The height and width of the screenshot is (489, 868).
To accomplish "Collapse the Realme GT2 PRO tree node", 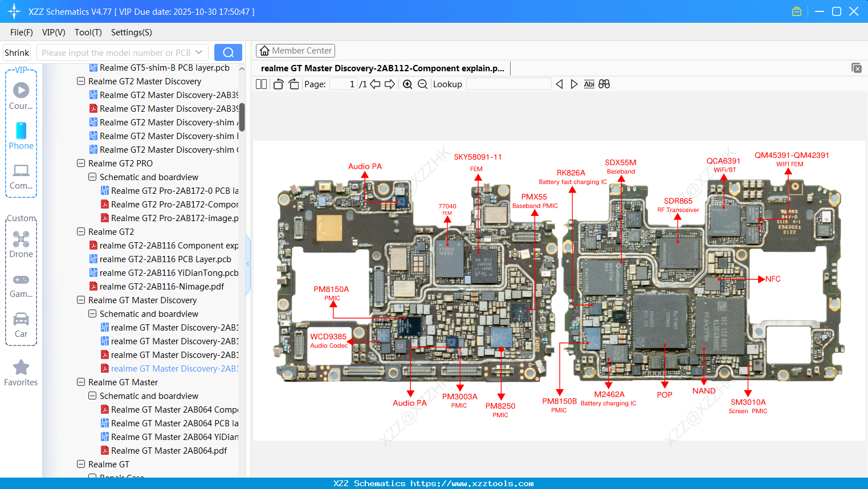I will pyautogui.click(x=80, y=163).
